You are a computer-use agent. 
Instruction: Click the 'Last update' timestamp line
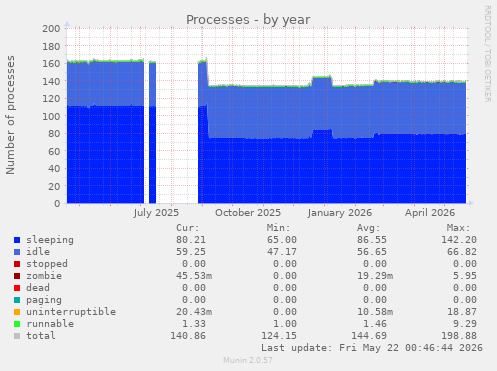click(372, 348)
